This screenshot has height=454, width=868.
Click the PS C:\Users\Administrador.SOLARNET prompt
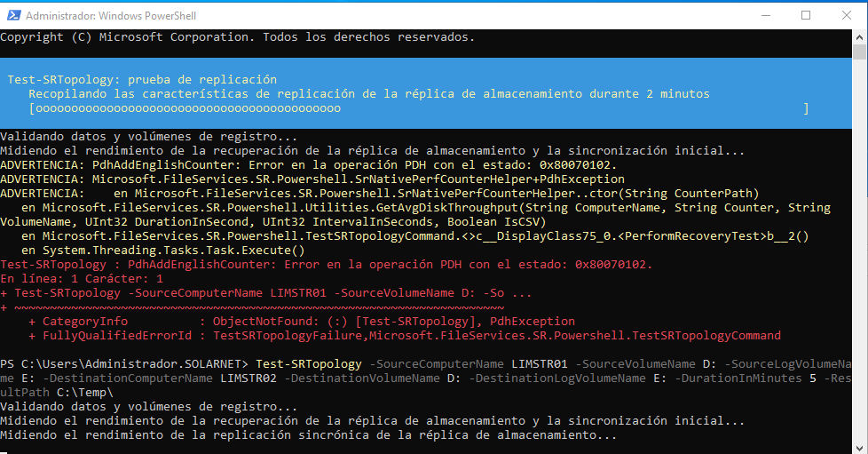(x=124, y=364)
